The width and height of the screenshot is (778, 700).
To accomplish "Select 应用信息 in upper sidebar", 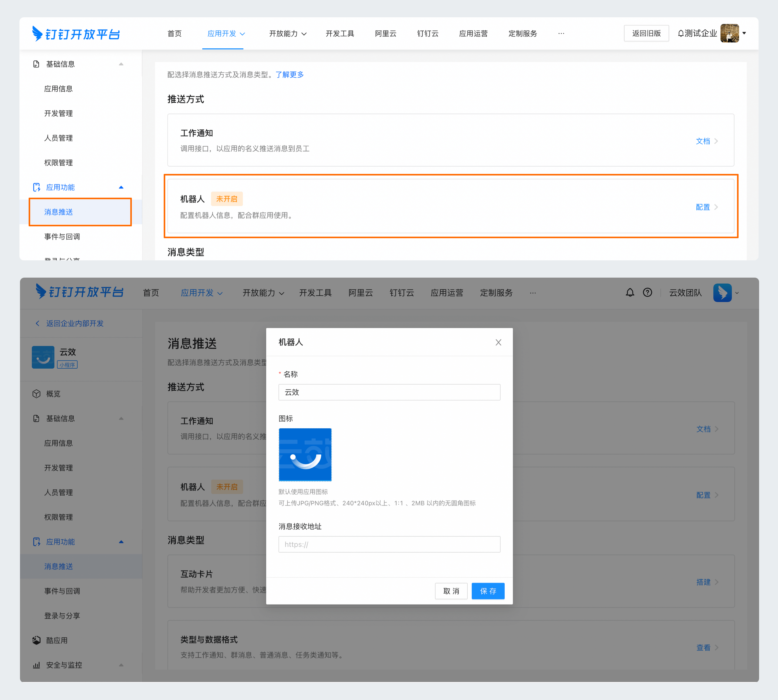I will 58,89.
